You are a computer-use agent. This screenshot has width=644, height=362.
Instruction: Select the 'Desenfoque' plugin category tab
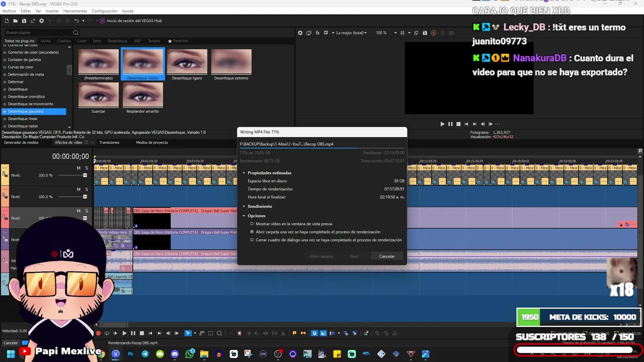click(117, 41)
